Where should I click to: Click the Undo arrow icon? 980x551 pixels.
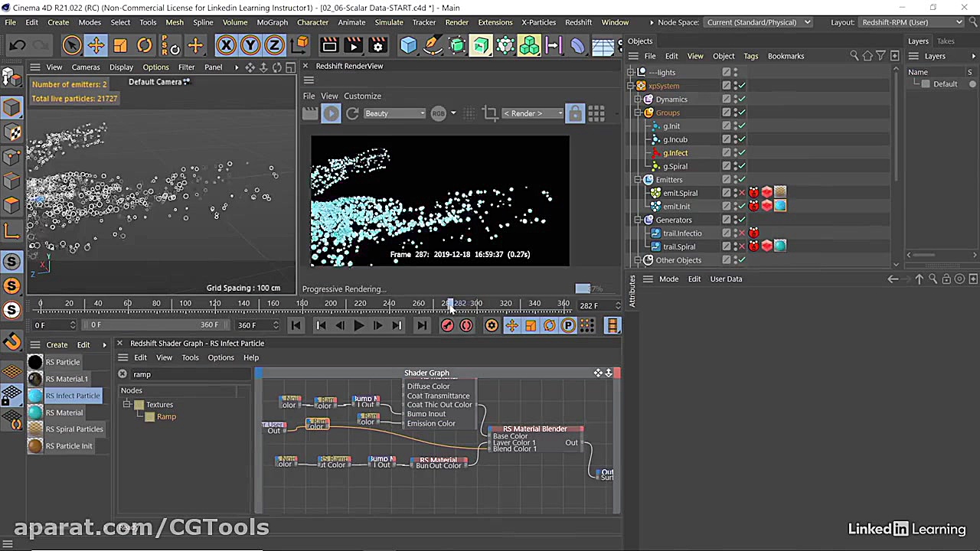coord(17,44)
